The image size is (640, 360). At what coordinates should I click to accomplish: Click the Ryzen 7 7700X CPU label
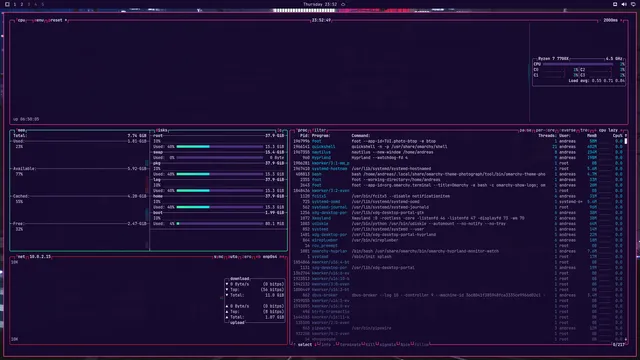(553, 59)
